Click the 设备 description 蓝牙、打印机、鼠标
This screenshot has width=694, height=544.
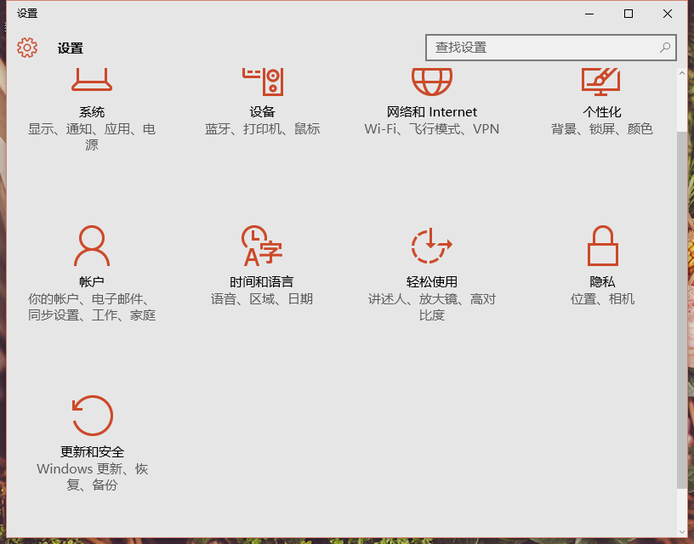click(262, 129)
